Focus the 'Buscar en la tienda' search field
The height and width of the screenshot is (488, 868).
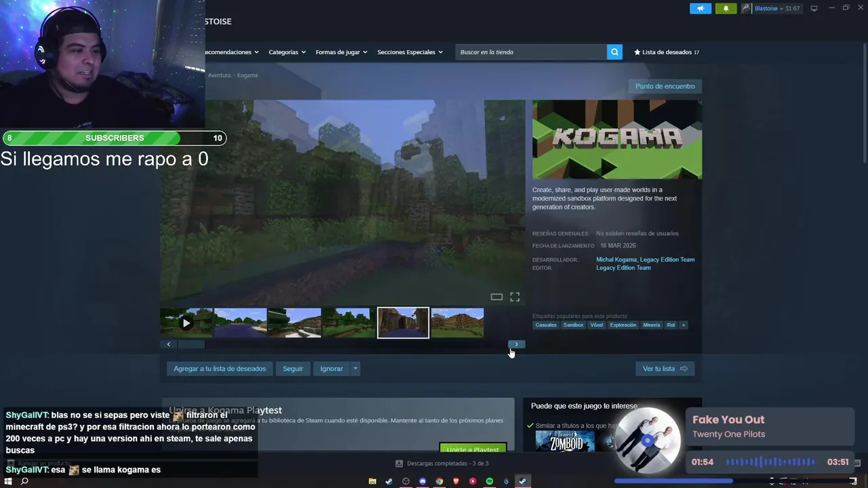[x=531, y=52]
